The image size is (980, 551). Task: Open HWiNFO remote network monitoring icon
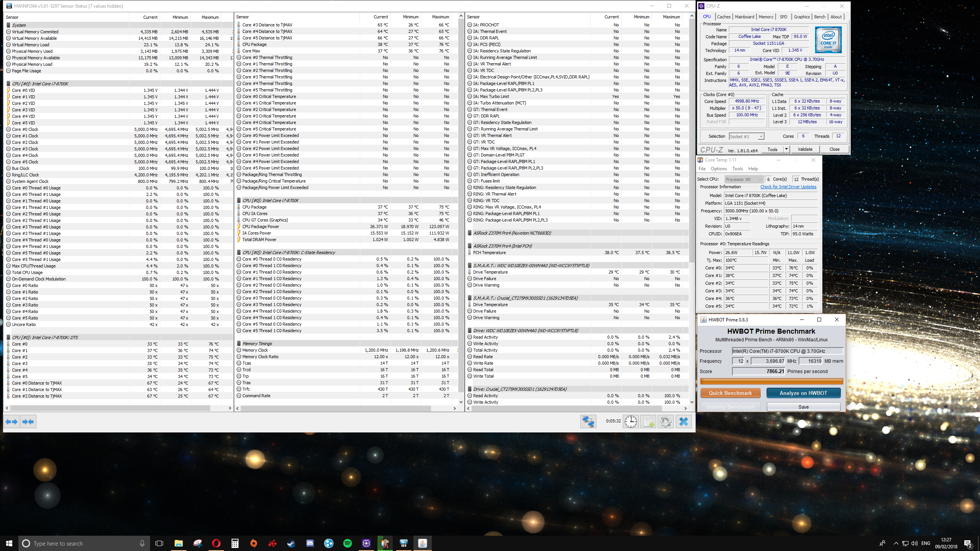pos(588,422)
